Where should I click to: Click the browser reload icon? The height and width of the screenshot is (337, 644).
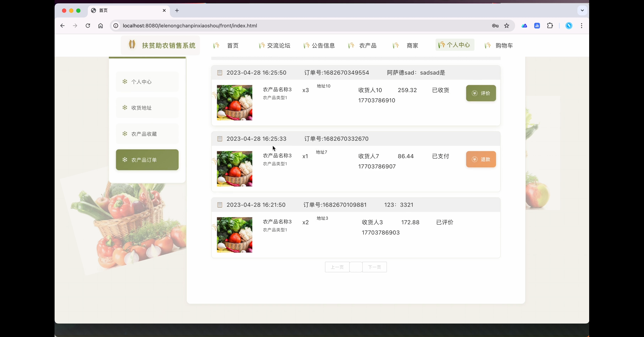point(88,26)
